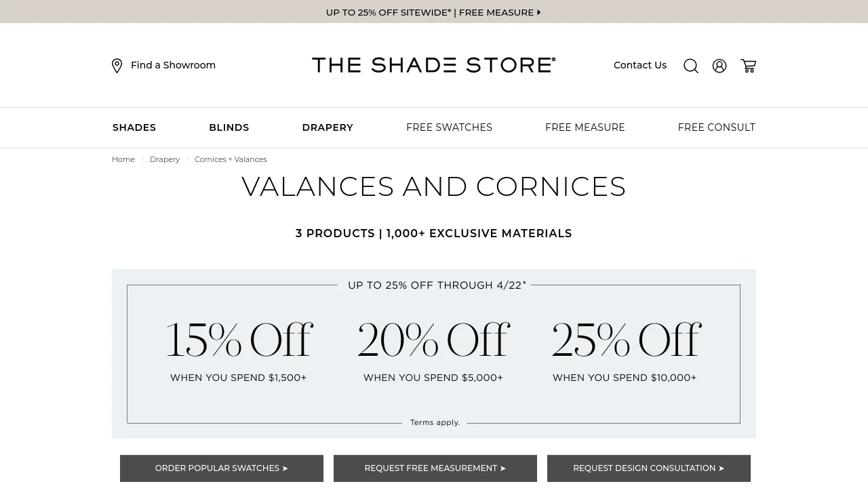
Task: Navigate to the Drapery breadcrumb
Action: 165,159
